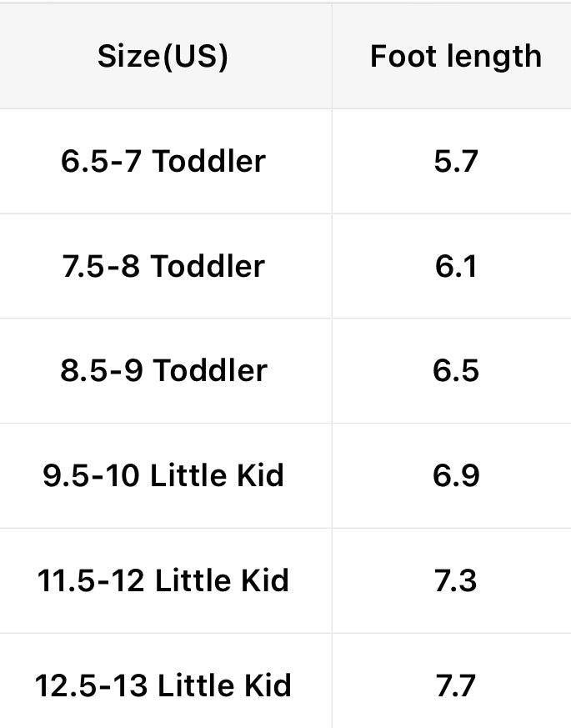The width and height of the screenshot is (571, 728).
Task: Click the 5.7 foot length value
Action: coord(455,161)
